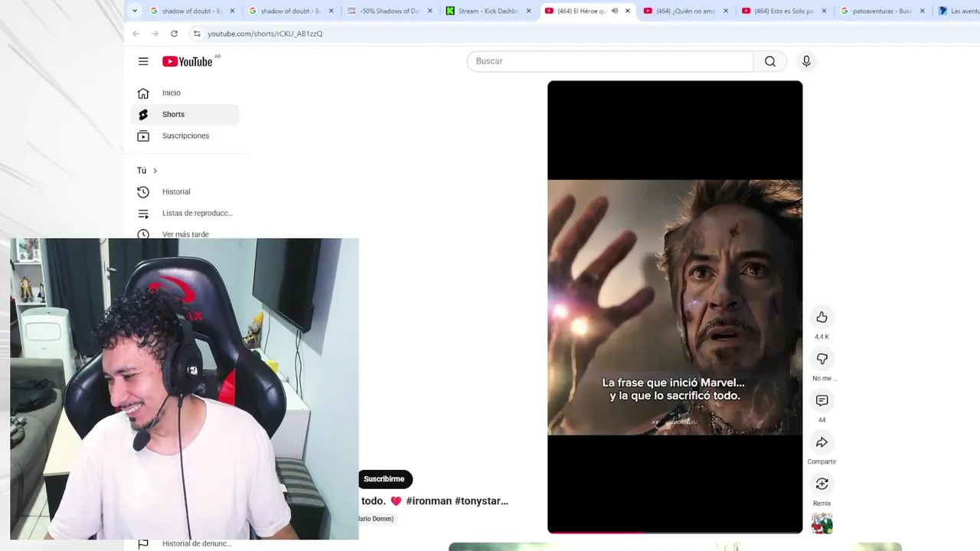Close the patoaventuras search tab

[923, 11]
